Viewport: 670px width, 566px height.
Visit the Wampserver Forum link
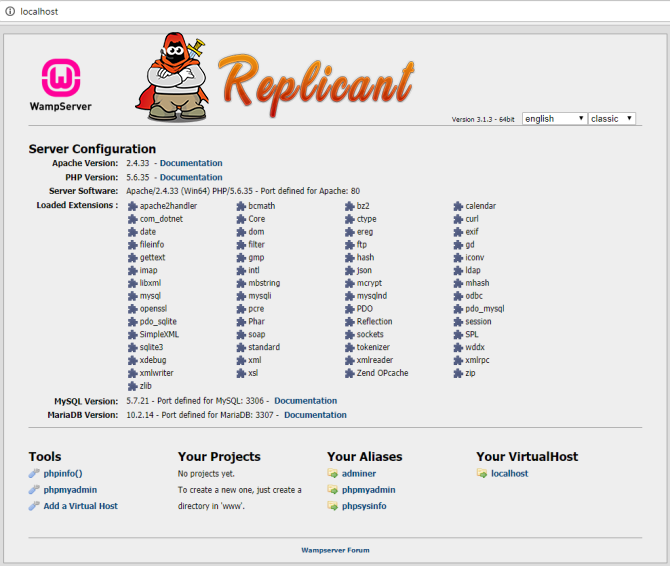[335, 550]
